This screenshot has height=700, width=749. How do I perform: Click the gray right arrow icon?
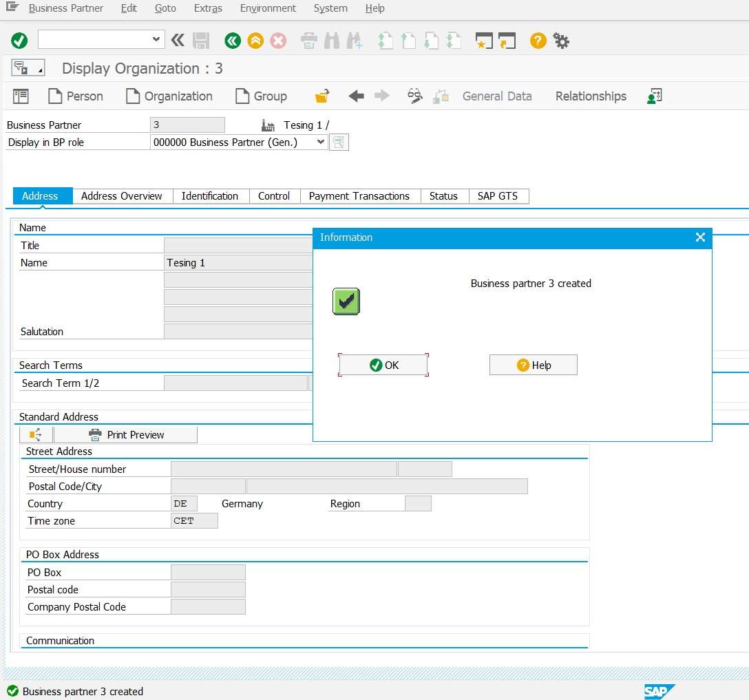pyautogui.click(x=381, y=96)
